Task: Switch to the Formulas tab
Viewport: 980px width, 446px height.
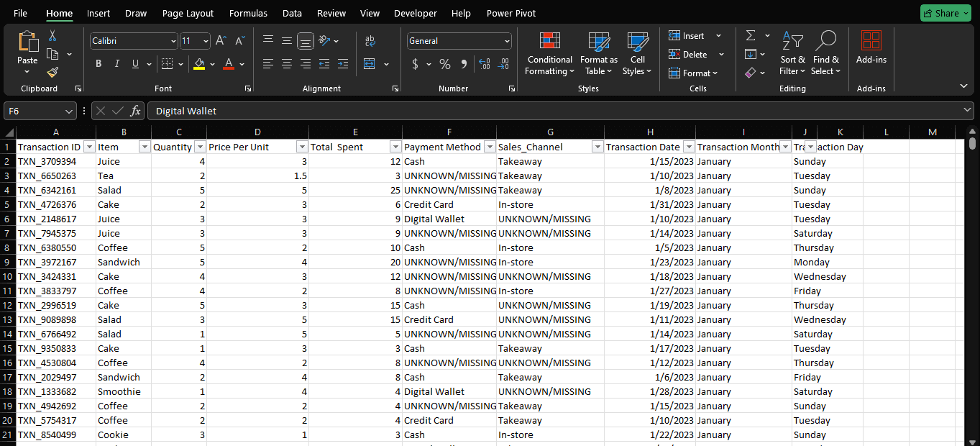Action: [248, 13]
